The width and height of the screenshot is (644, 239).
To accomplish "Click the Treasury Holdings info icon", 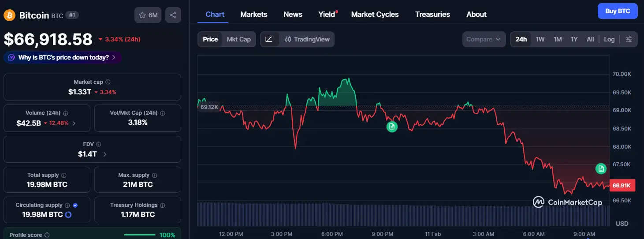I will click(x=162, y=205).
